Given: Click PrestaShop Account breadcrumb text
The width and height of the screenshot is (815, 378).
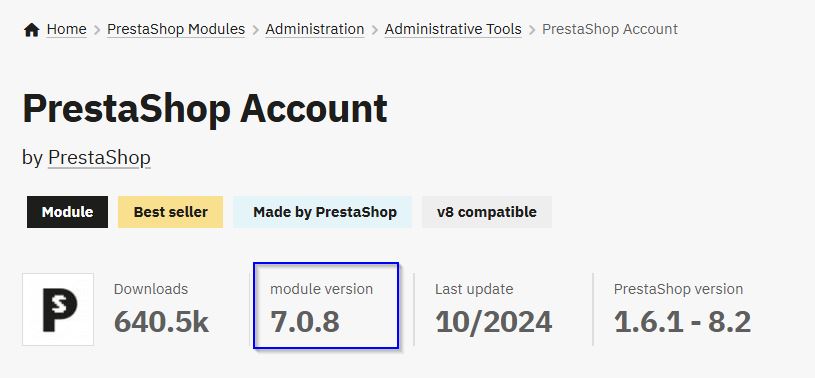Looking at the screenshot, I should tap(610, 29).
